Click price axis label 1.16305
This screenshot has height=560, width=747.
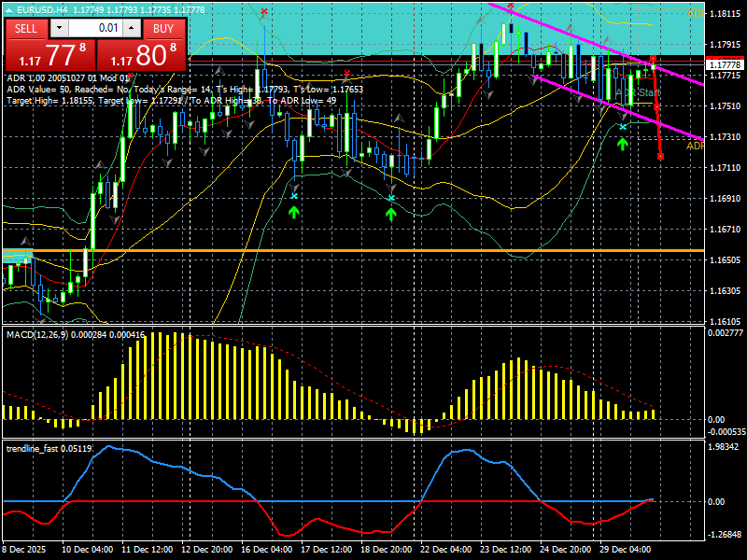[726, 290]
